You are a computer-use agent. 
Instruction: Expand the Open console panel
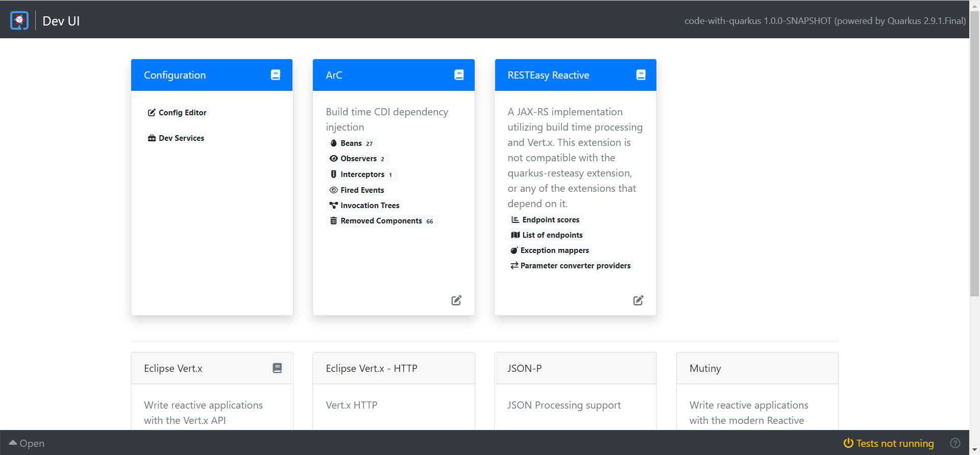27,443
